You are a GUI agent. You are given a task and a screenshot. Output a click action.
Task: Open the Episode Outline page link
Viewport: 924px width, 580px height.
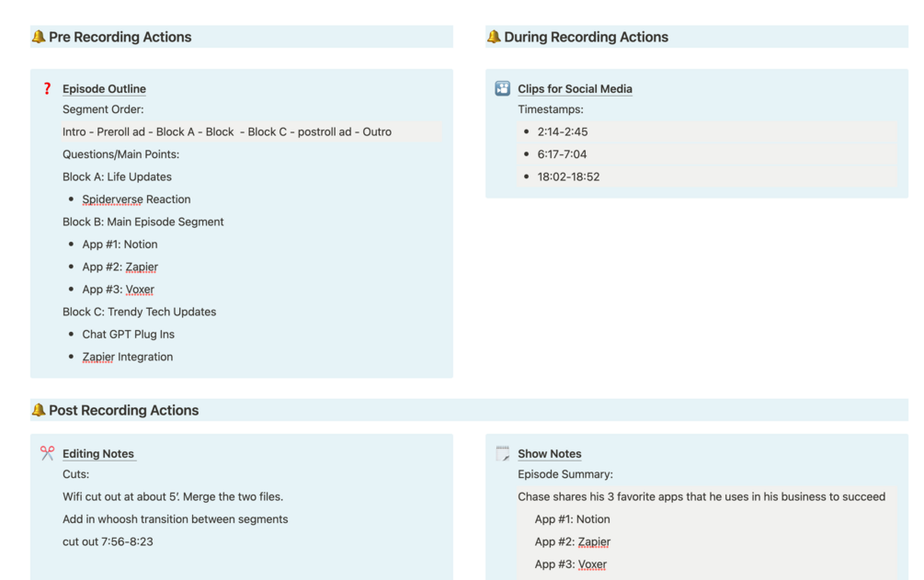104,89
